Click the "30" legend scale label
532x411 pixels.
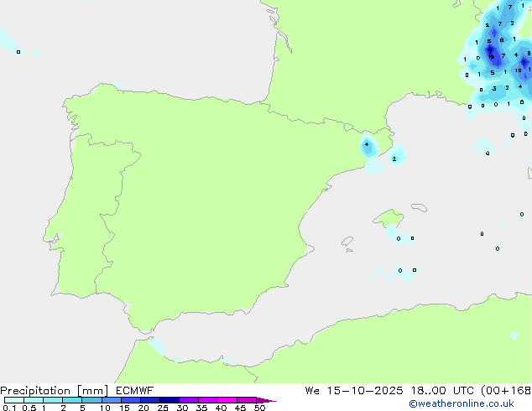182,408
